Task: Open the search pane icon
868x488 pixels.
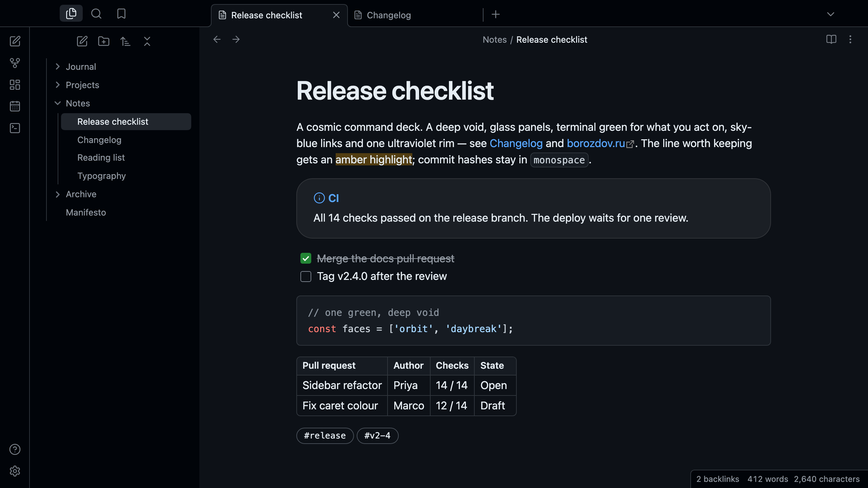Action: [96, 14]
